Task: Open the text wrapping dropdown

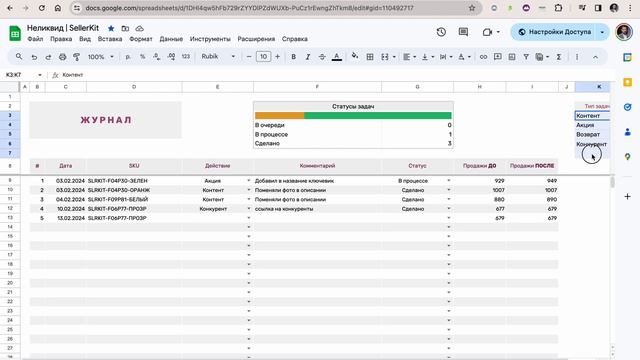Action: coord(446,57)
